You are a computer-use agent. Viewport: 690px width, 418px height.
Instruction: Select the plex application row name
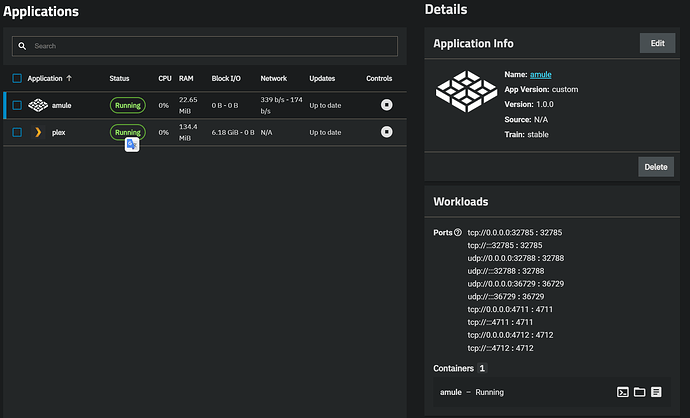pos(59,132)
